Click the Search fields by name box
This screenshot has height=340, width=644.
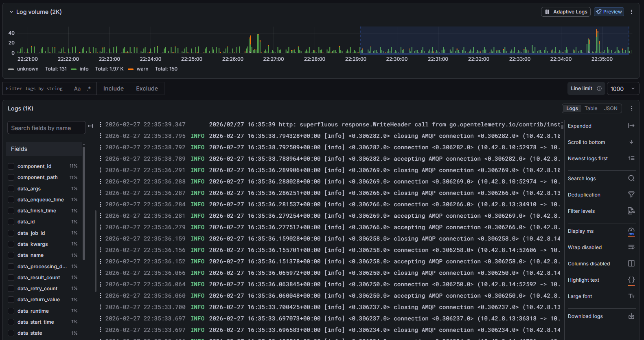tap(46, 128)
